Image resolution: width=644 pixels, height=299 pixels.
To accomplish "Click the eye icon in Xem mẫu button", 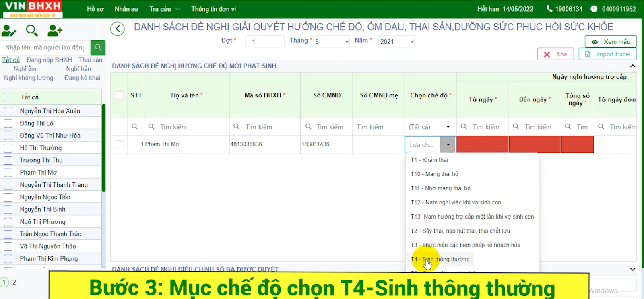I will pyautogui.click(x=594, y=42).
